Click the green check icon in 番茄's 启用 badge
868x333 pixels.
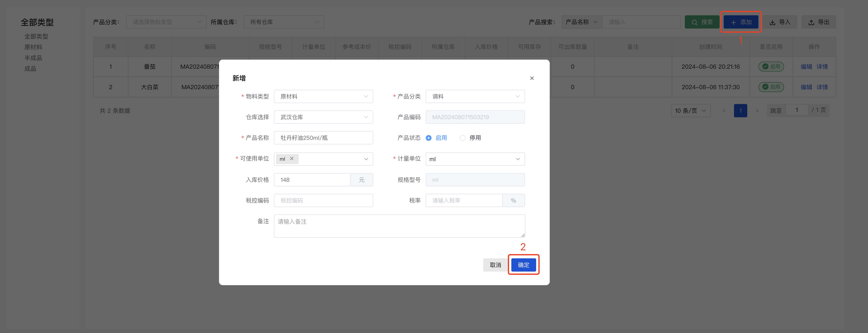(766, 66)
